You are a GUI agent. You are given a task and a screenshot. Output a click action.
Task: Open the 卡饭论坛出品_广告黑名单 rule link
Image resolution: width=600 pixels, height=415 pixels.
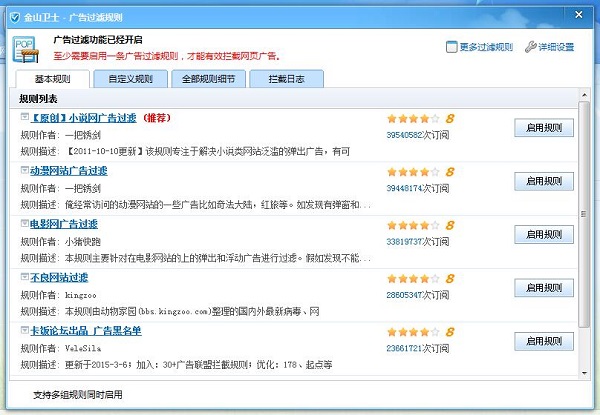[86, 331]
